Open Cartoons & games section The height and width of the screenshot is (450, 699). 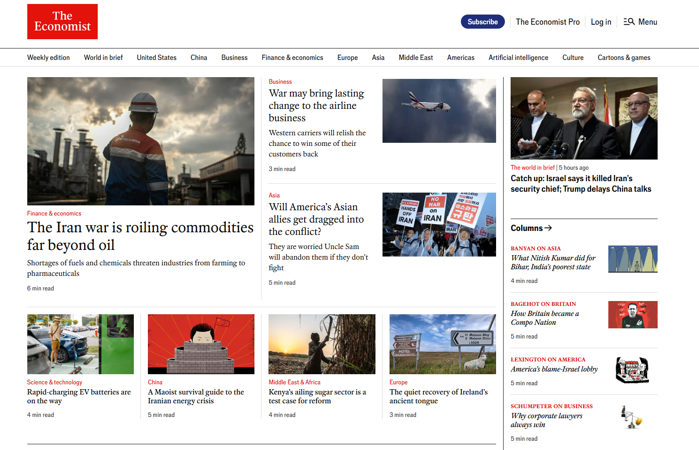tap(624, 58)
